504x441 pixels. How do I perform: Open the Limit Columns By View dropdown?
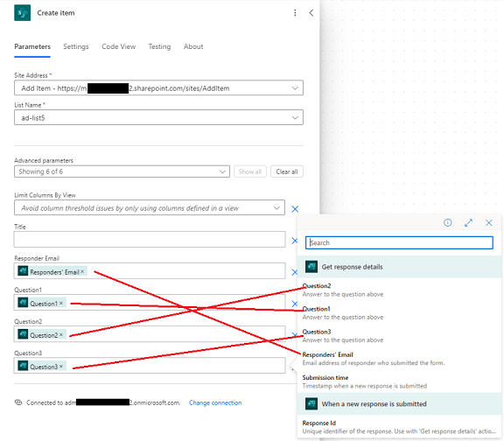(x=150, y=208)
